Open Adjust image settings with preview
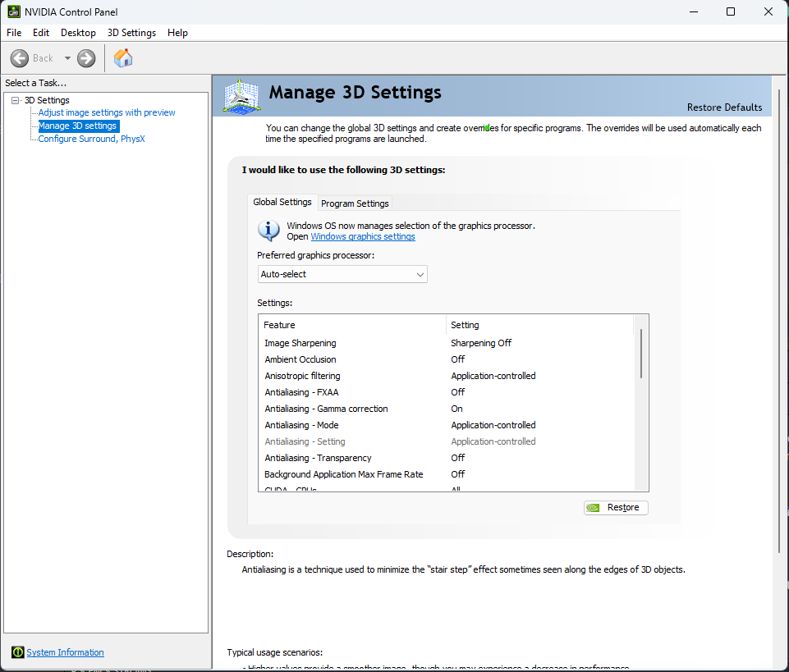Image resolution: width=789 pixels, height=672 pixels. point(107,112)
